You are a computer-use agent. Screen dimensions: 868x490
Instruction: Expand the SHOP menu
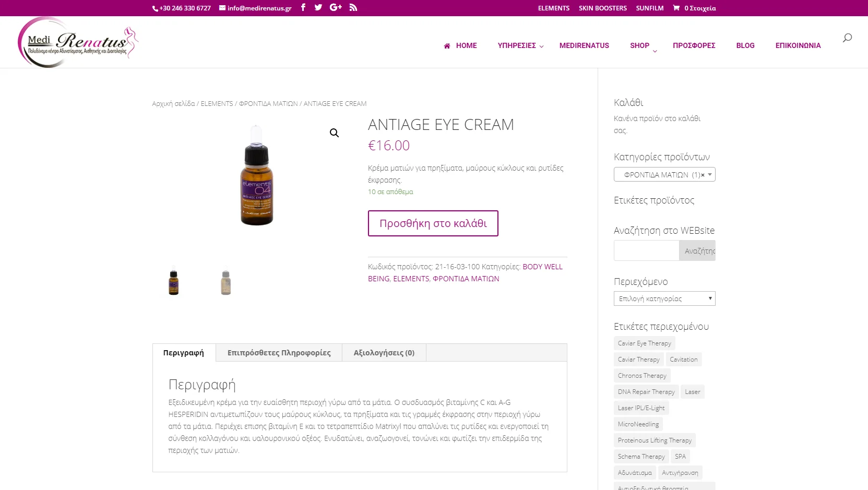click(643, 46)
